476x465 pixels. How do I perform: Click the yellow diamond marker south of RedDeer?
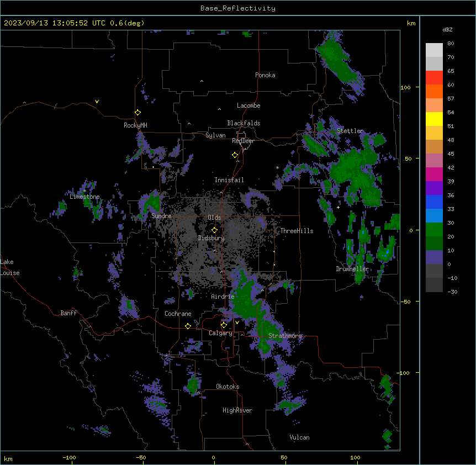coord(235,155)
